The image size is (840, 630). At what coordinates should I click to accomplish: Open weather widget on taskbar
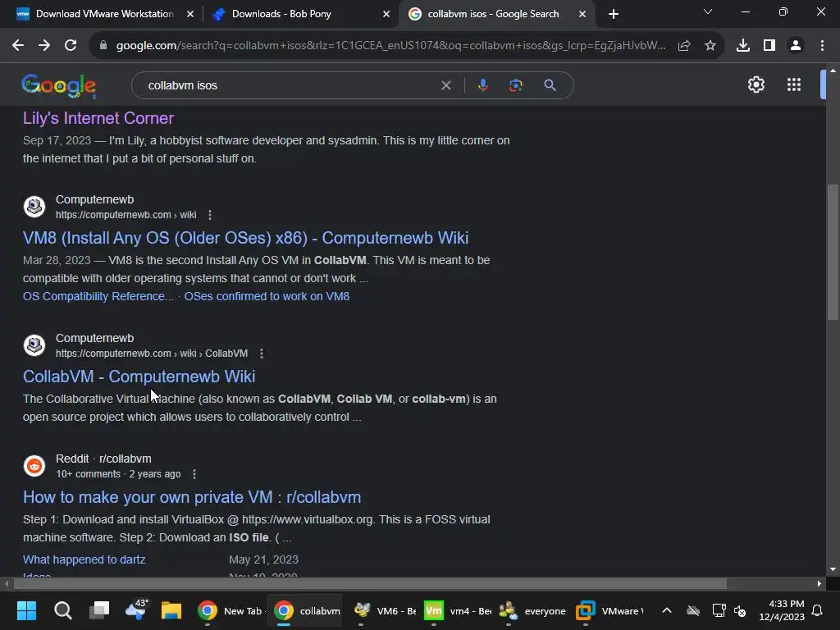[135, 610]
